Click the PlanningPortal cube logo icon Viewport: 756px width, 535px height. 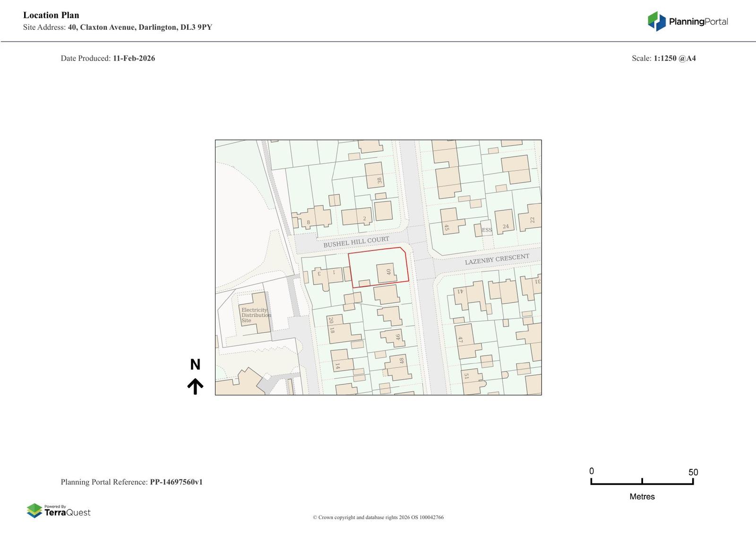[x=656, y=21]
